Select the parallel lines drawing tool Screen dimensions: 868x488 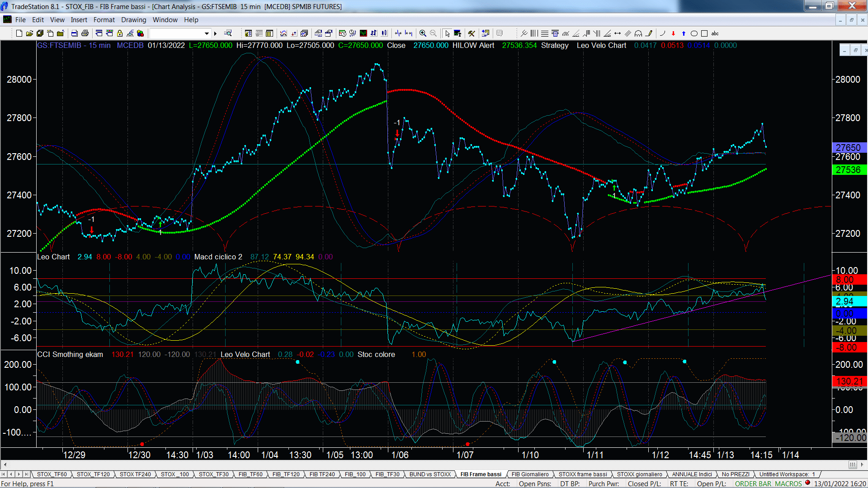coord(628,33)
